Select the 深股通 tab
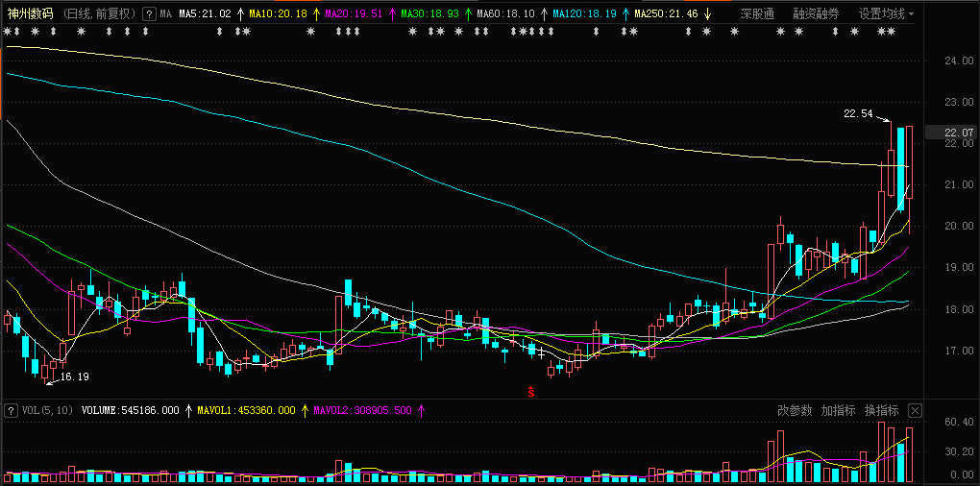The image size is (980, 486). point(757,13)
